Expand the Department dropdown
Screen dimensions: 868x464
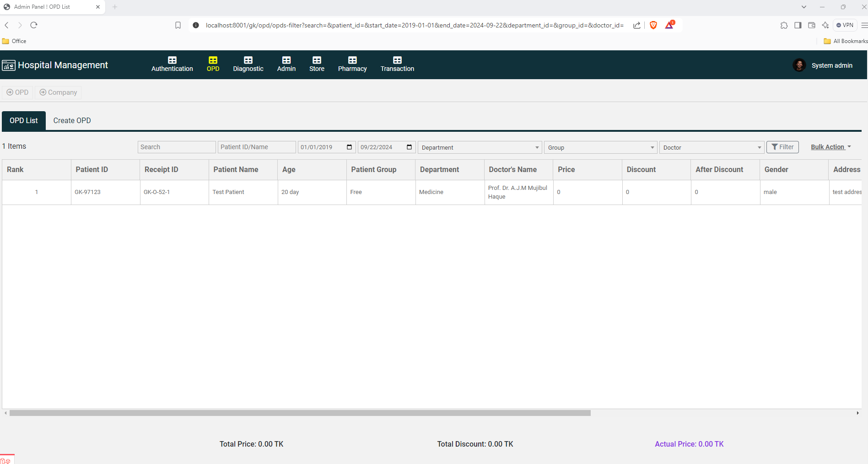(x=480, y=147)
